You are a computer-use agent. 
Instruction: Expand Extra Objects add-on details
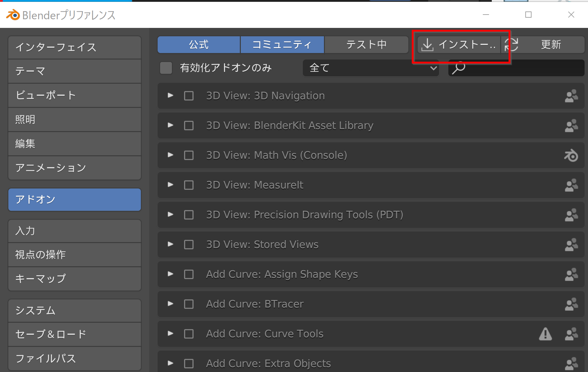[170, 363]
